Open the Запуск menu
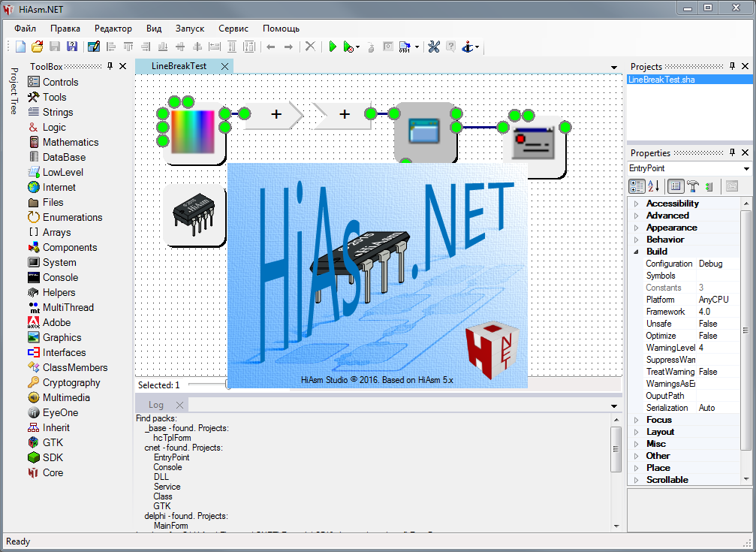756x552 pixels. point(189,29)
